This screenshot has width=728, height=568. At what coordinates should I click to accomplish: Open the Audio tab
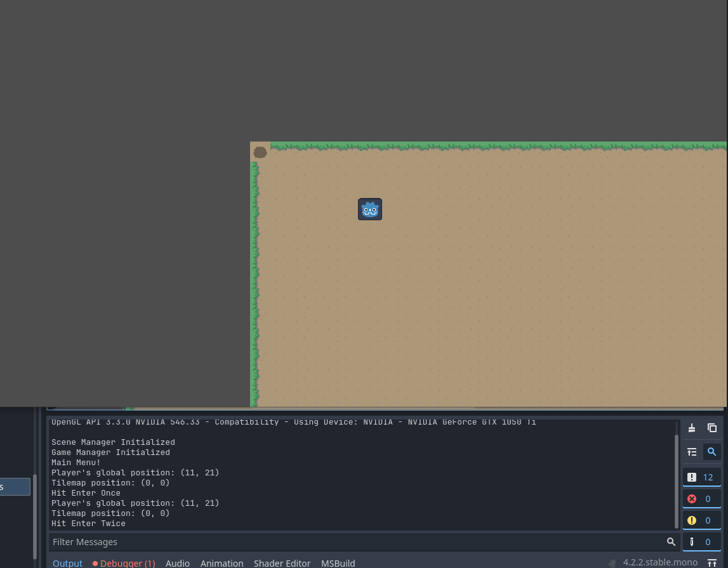click(177, 563)
